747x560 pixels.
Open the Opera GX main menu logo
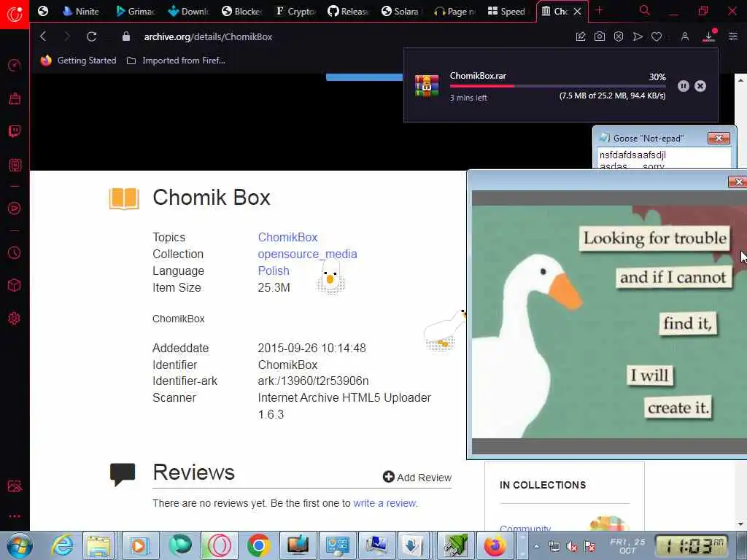pyautogui.click(x=15, y=15)
